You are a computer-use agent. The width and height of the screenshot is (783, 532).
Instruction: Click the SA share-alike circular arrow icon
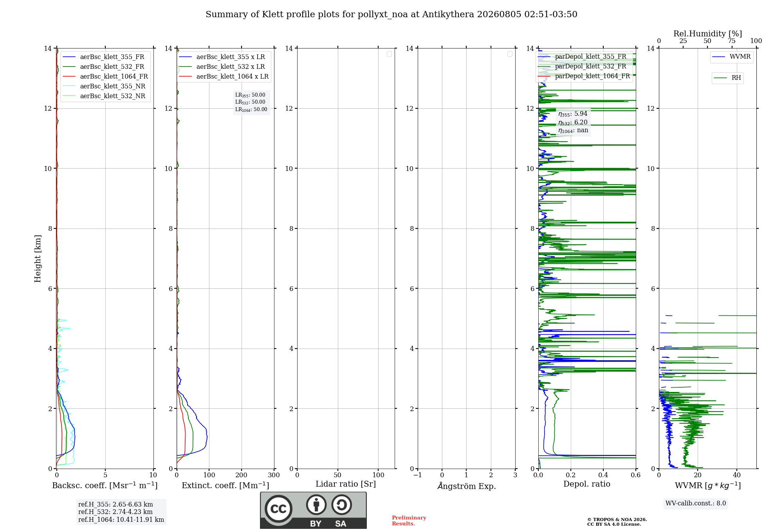[341, 505]
